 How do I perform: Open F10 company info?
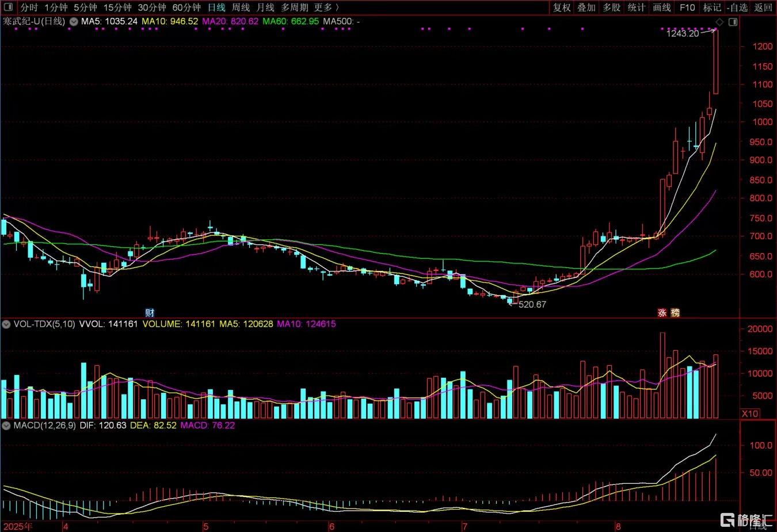(687, 7)
